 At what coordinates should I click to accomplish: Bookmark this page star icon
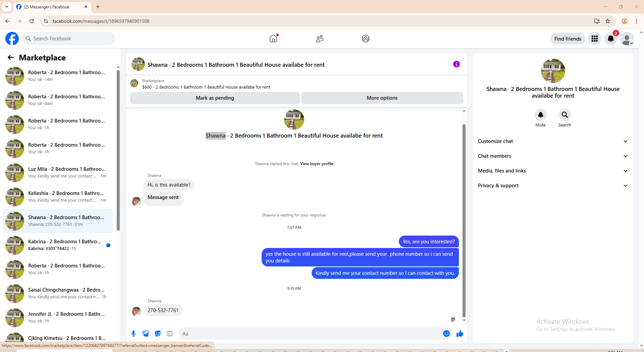coord(608,21)
